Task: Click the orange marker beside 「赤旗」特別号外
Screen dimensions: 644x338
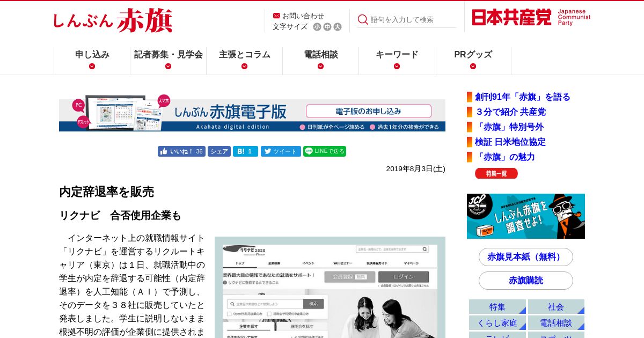Action: pyautogui.click(x=470, y=127)
